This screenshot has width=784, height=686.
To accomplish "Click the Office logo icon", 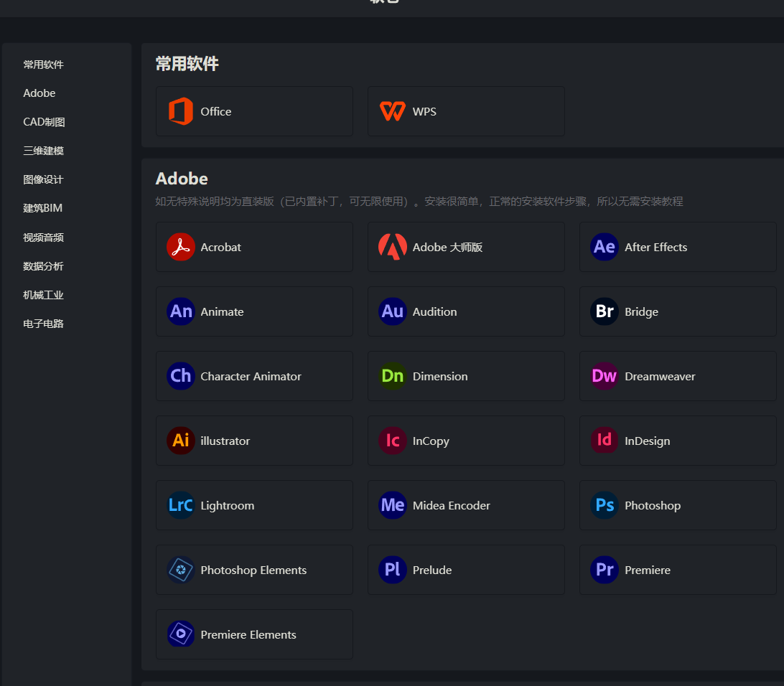I will 180,111.
